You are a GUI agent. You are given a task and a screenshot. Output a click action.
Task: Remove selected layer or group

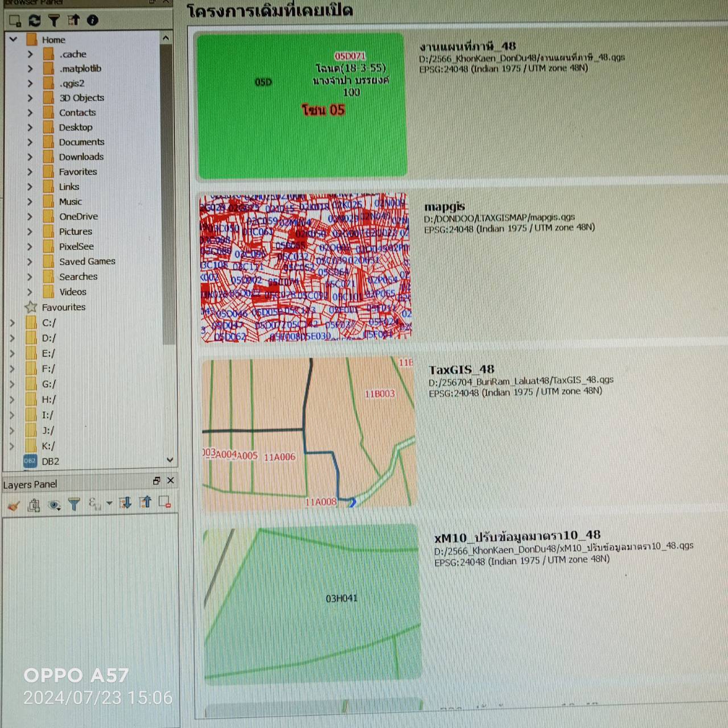[x=165, y=502]
